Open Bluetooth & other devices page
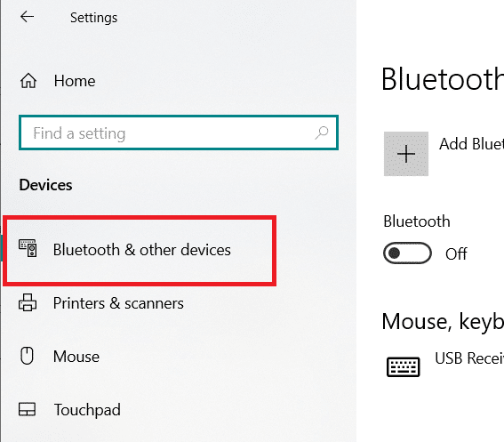 pos(140,251)
